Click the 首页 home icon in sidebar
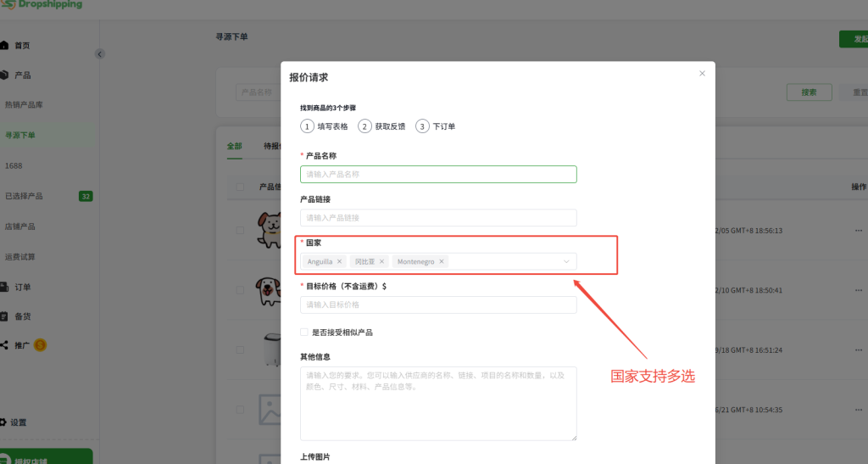The width and height of the screenshot is (868, 464). click(5, 45)
